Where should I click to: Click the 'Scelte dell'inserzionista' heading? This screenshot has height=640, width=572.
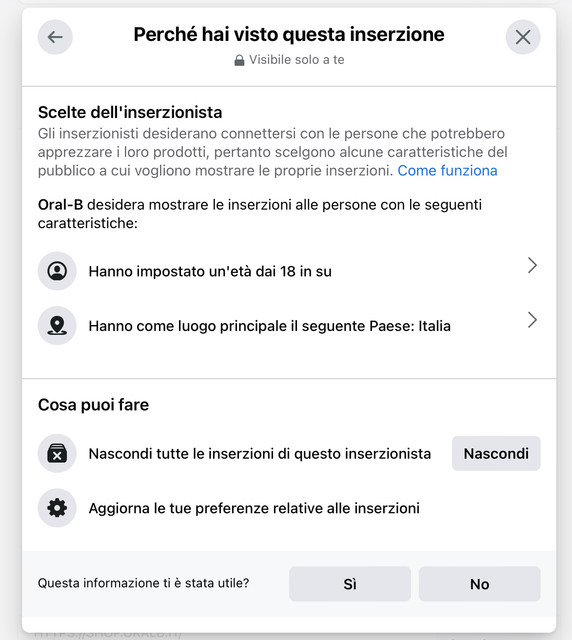coord(130,112)
